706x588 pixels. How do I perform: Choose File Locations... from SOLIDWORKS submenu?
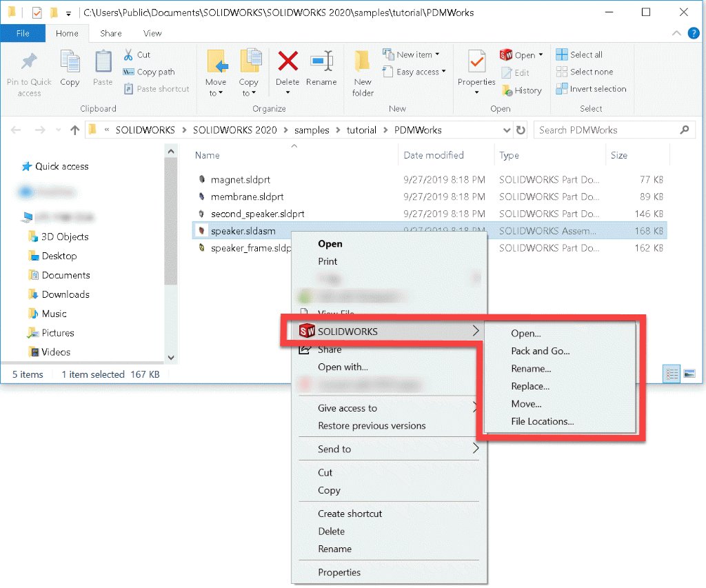542,421
